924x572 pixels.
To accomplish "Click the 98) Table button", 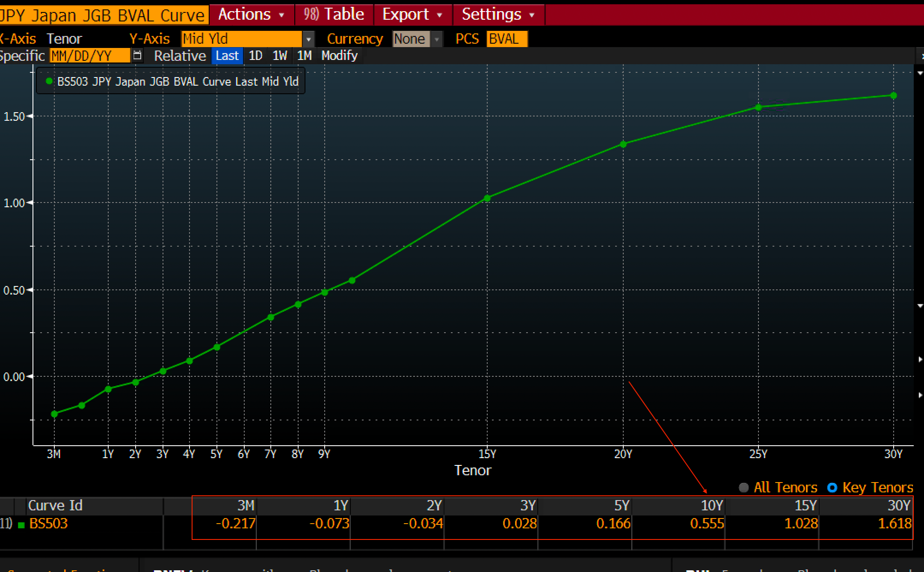I will [334, 15].
